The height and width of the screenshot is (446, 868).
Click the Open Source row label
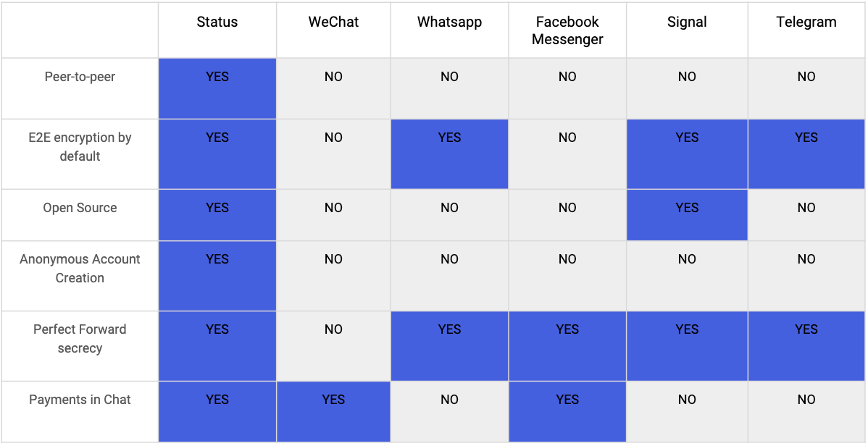pos(80,208)
